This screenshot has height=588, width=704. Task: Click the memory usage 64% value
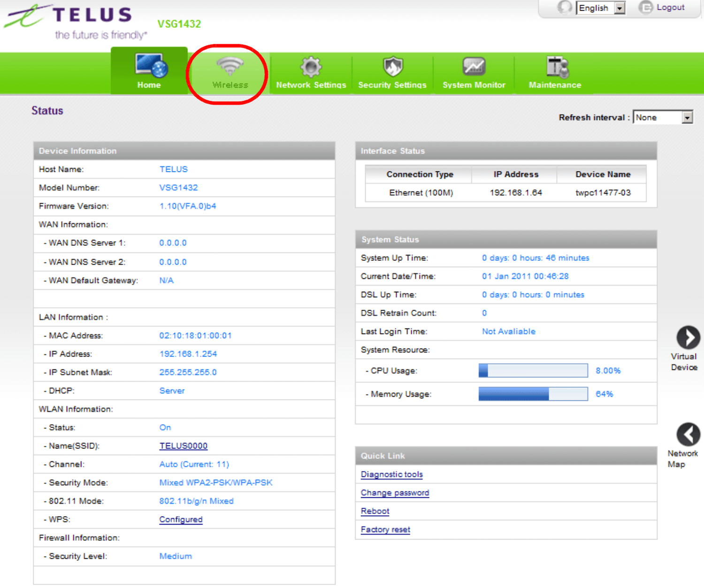[605, 394]
